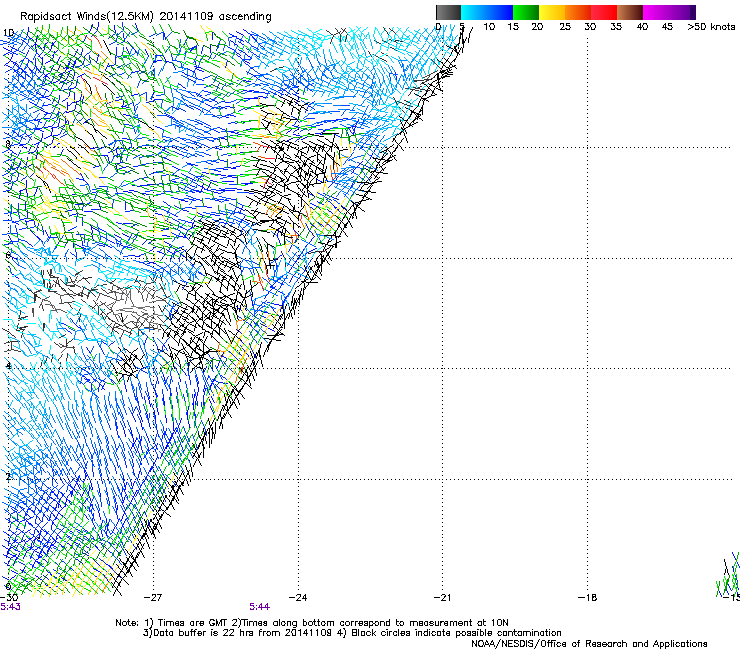The width and height of the screenshot is (740, 650).
Task: Click the yellow 20-25 knots color swatch
Action: 552,12
